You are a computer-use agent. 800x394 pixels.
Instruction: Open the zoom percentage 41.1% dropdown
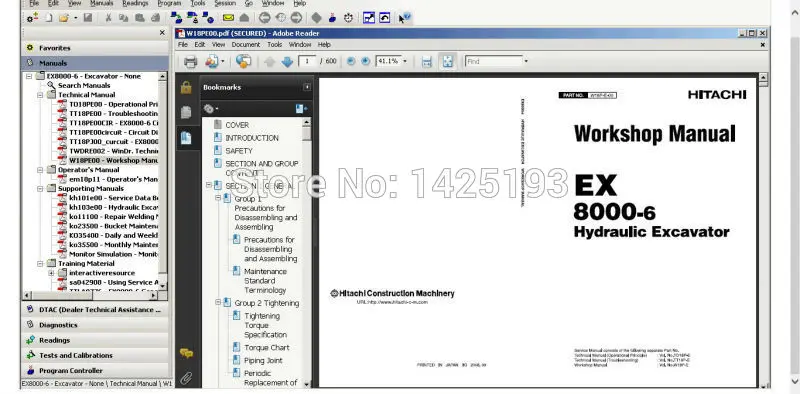click(x=405, y=61)
